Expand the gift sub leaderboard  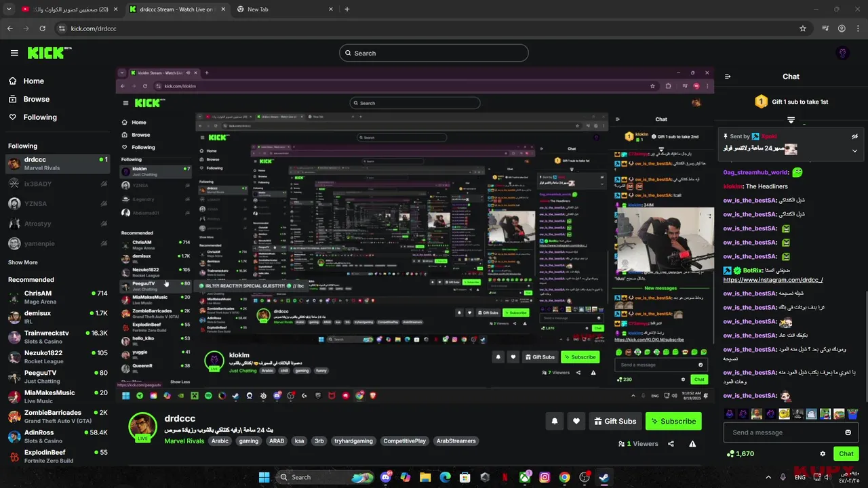[x=791, y=120]
